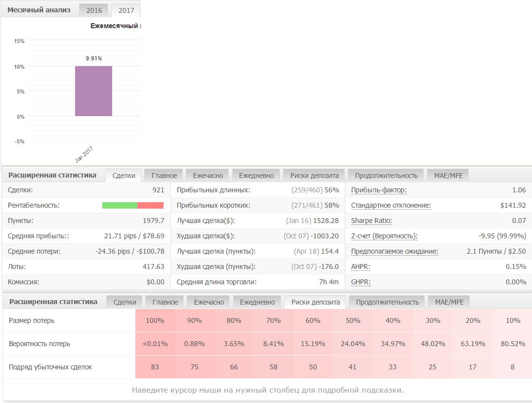This screenshot has width=532, height=403.
Task: Open Риски депозита tab in upper statistics panel
Action: [x=315, y=176]
